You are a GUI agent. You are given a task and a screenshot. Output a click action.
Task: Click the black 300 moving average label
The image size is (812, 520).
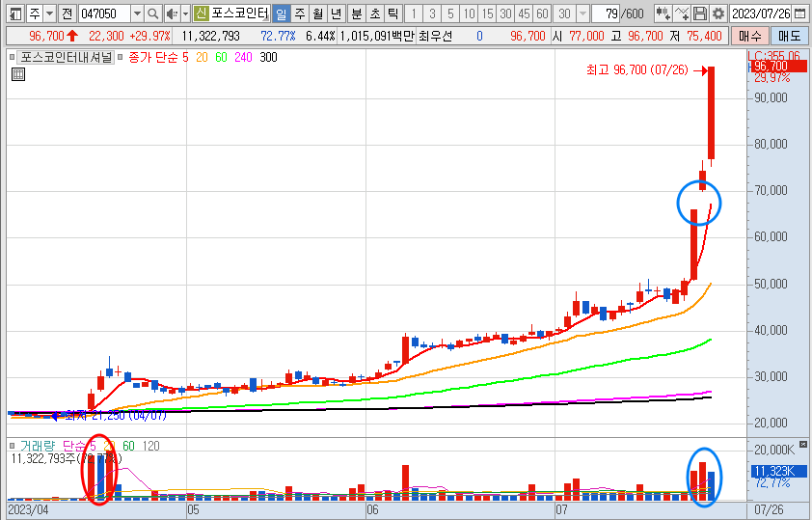click(x=268, y=57)
